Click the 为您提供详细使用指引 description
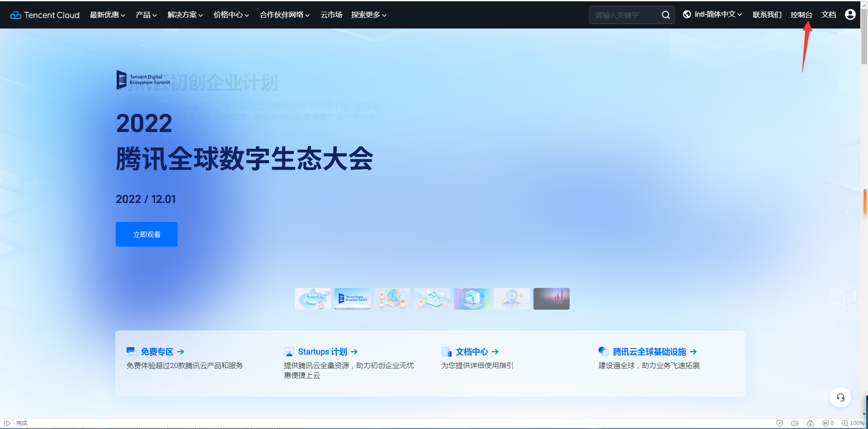The height and width of the screenshot is (429, 868). (477, 365)
